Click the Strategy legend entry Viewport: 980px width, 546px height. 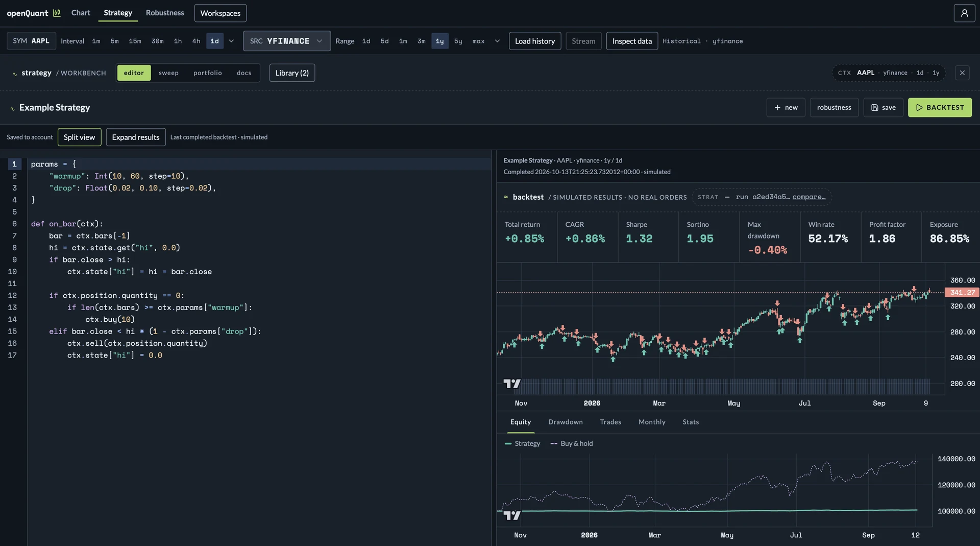pyautogui.click(x=522, y=443)
